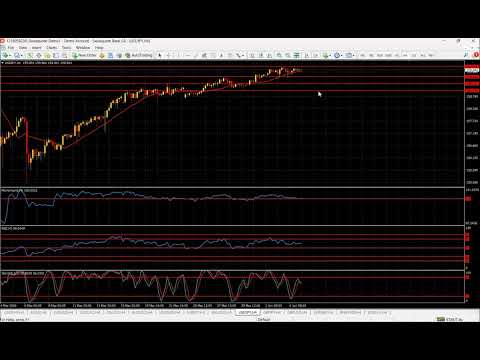Select the text label tool

click(230, 55)
